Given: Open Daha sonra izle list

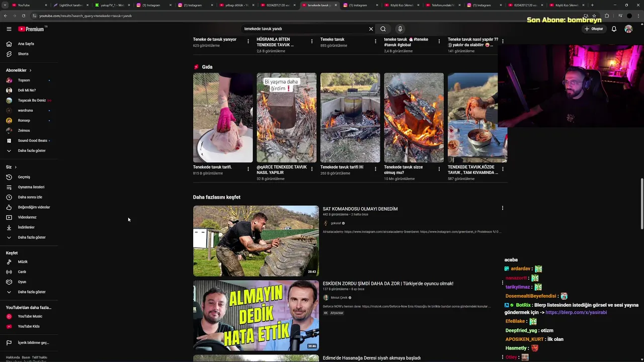Looking at the screenshot, I should tap(29, 197).
